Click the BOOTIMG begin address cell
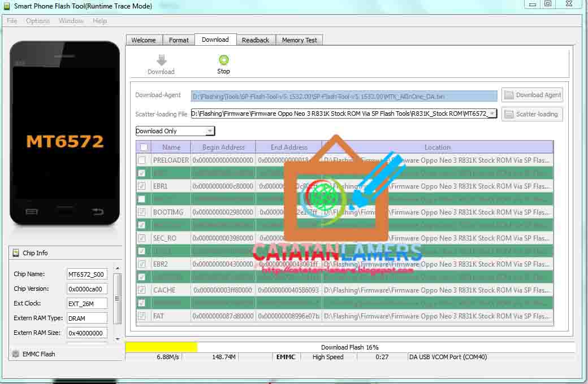This screenshot has height=384, width=588. tap(223, 212)
